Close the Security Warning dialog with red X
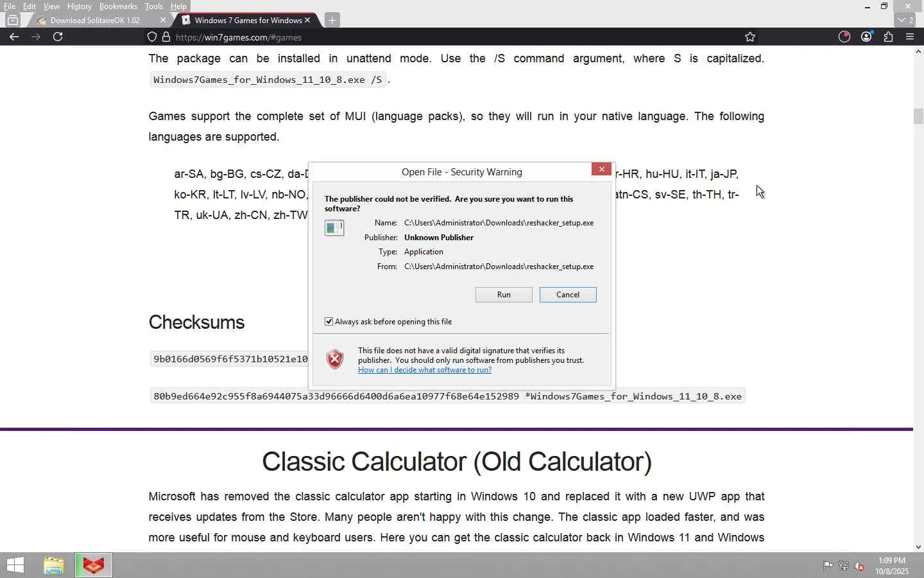 click(601, 169)
